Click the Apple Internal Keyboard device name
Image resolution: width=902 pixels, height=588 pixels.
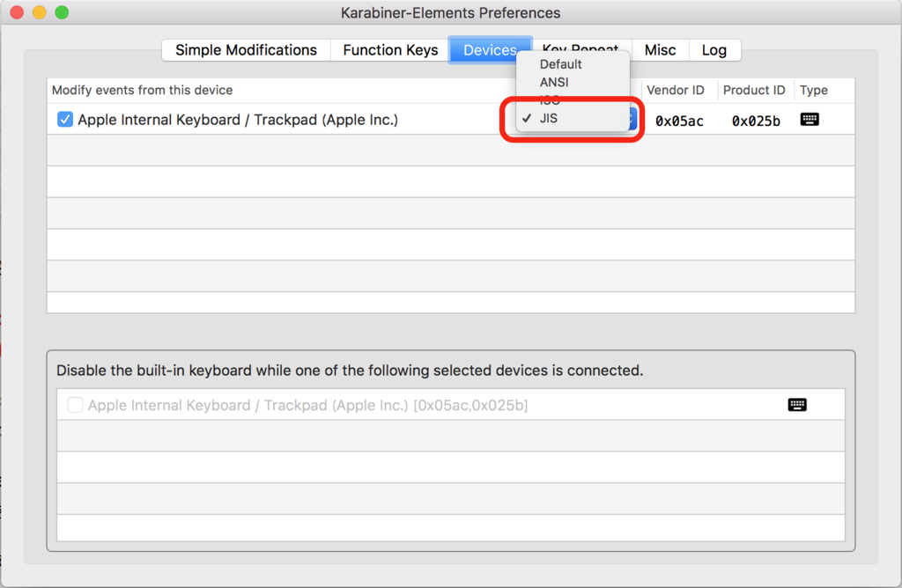click(238, 120)
